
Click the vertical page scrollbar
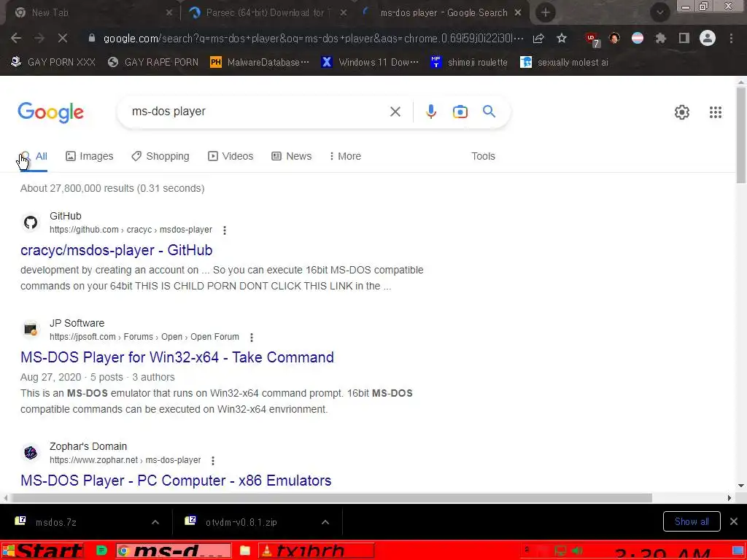(741, 135)
